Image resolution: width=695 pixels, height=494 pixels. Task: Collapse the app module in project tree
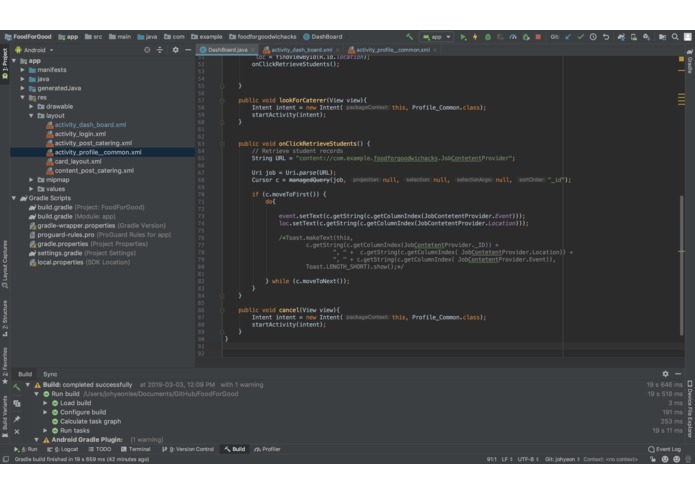click(14, 61)
